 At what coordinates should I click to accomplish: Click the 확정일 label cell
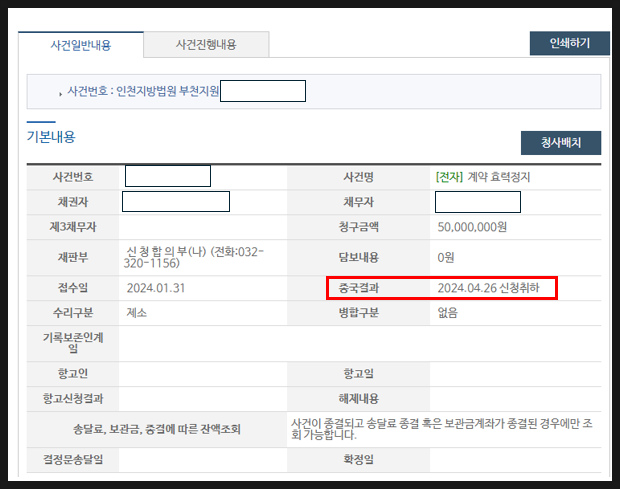pos(357,460)
